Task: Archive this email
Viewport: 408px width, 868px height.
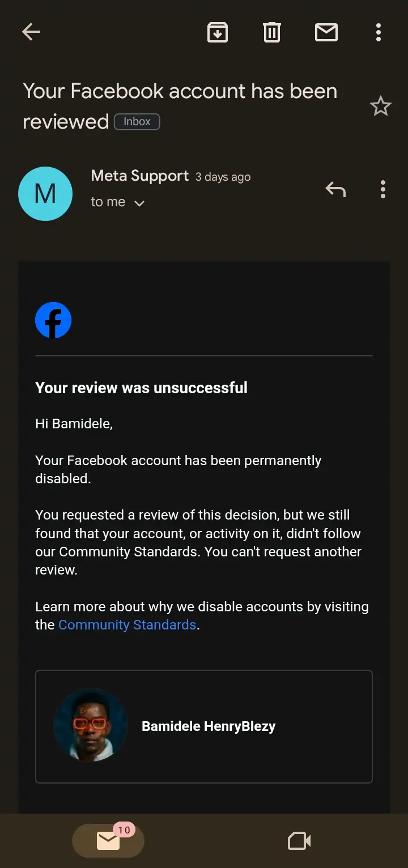Action: coord(218,32)
